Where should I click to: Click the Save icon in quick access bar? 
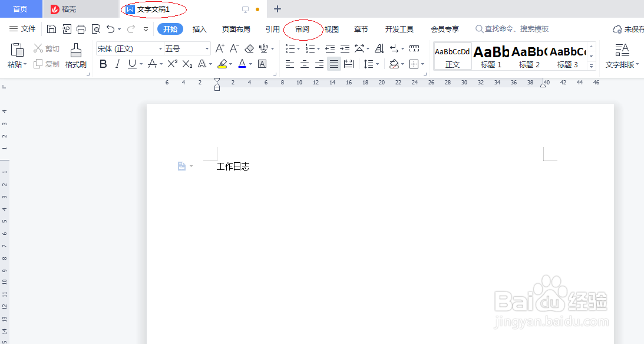coord(51,29)
